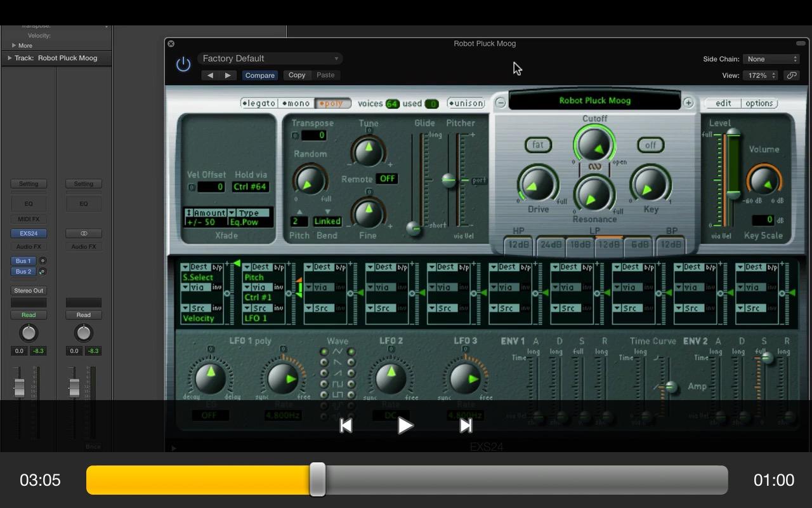
Task: Click the previous preset arrow button
Action: [x=211, y=75]
